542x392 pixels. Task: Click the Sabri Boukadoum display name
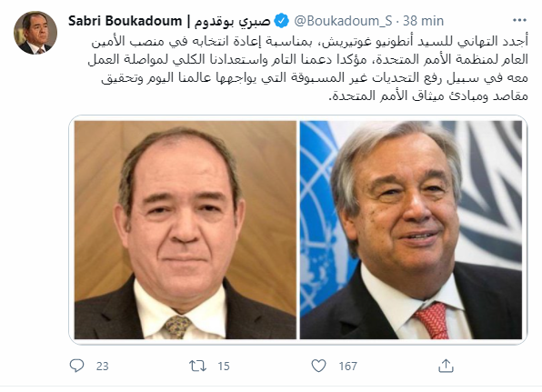pos(125,21)
